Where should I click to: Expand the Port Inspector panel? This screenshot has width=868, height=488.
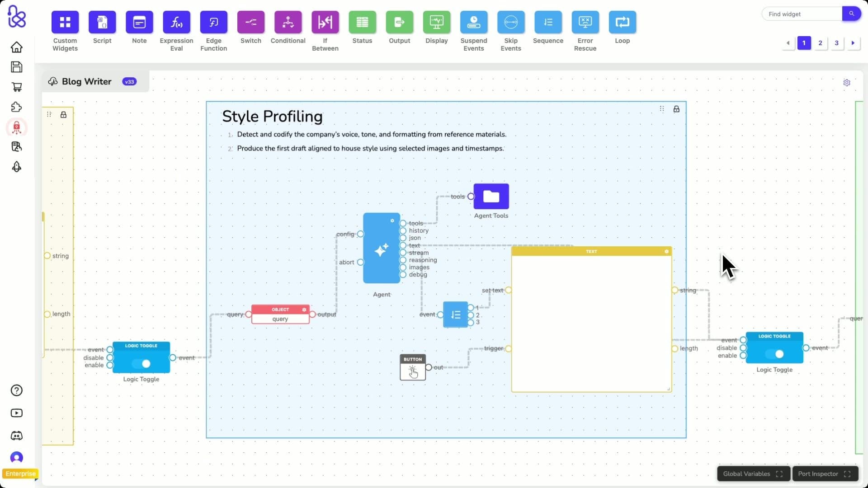[848, 474]
